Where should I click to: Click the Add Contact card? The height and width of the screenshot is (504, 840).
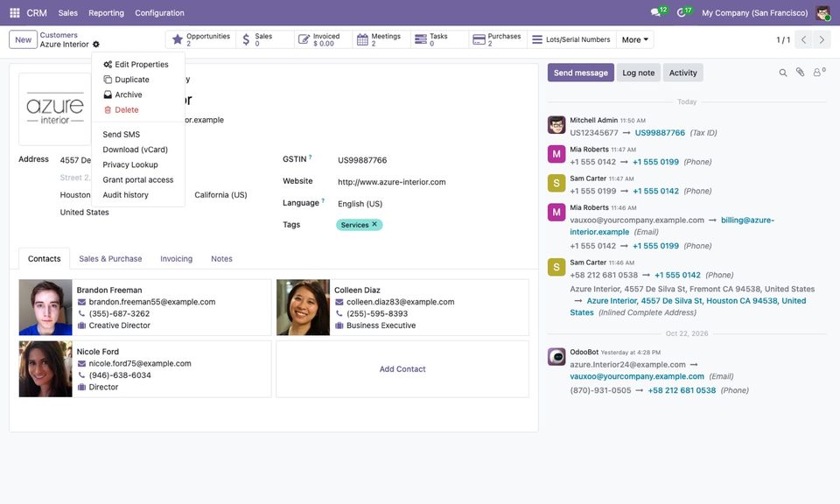[402, 369]
